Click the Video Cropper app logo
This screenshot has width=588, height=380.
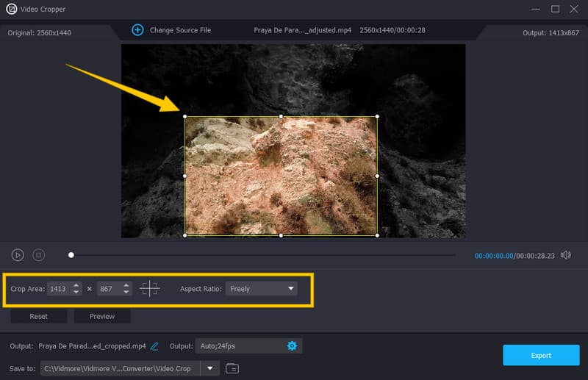pyautogui.click(x=12, y=9)
